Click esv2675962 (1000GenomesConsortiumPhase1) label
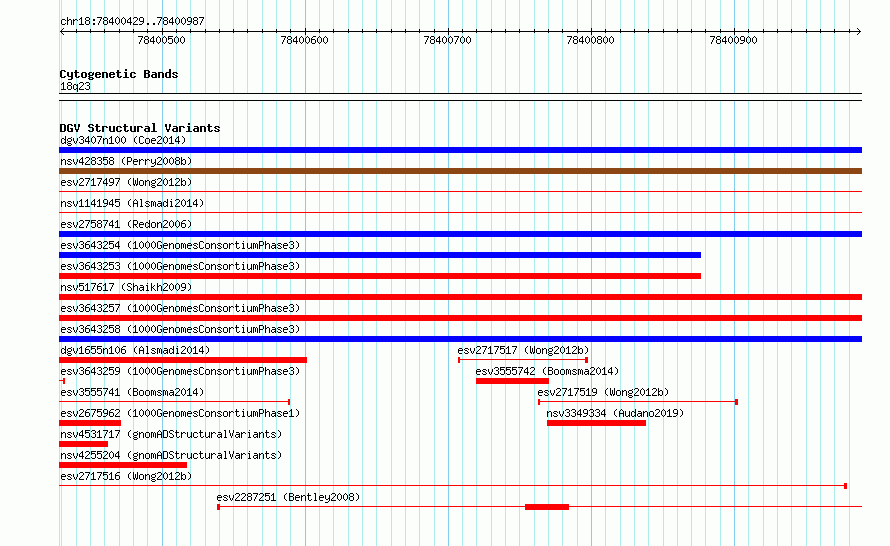 coord(180,413)
